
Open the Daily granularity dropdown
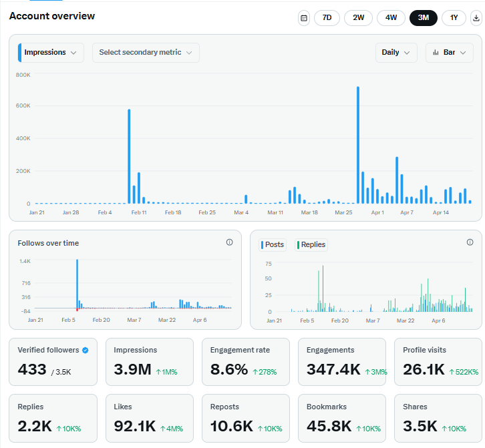[396, 53]
